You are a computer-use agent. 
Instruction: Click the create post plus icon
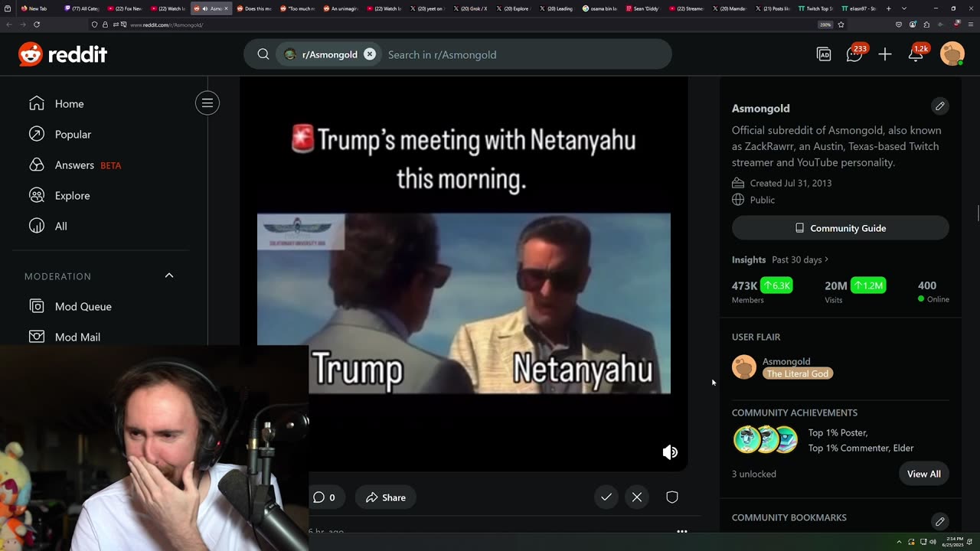[x=885, y=54]
